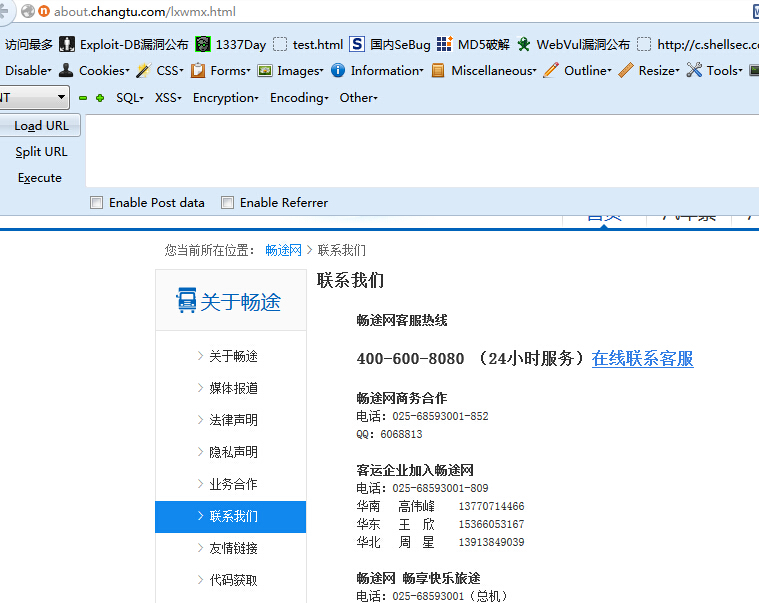This screenshot has height=603, width=759.
Task: Click the WebVul漏洞公布 bookmark icon
Action: pyautogui.click(x=523, y=44)
